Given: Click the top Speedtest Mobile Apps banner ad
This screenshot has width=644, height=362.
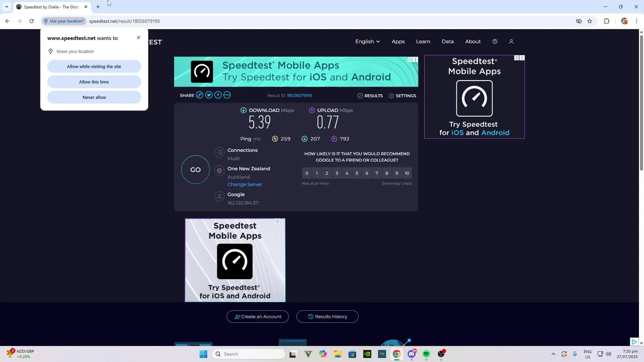Looking at the screenshot, I should click(x=296, y=71).
